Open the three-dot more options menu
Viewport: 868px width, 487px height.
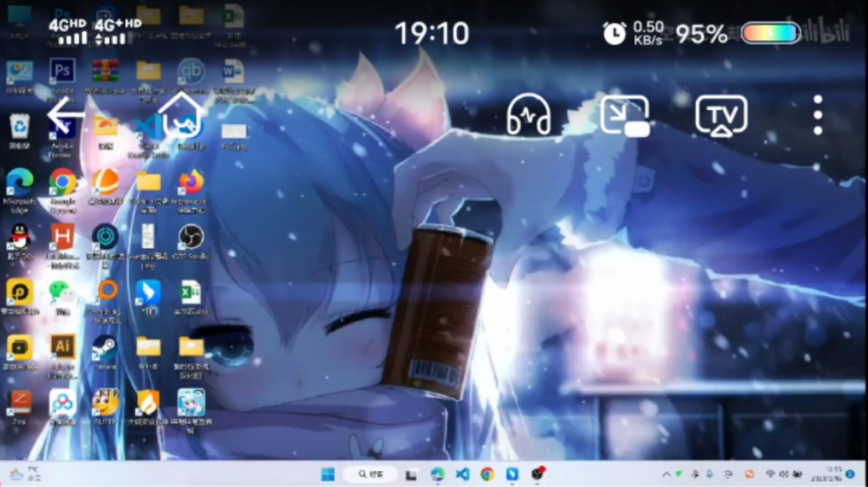click(817, 116)
